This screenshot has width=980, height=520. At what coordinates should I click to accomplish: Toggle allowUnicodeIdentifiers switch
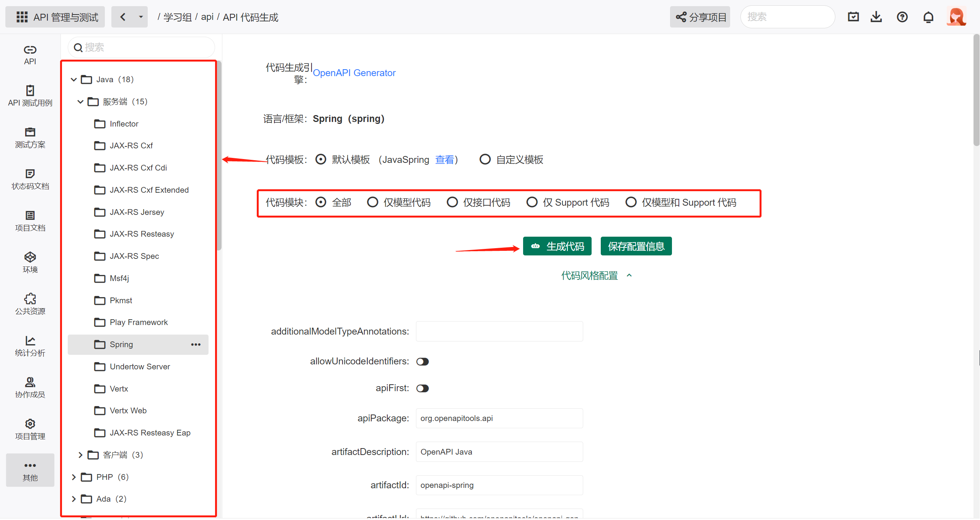(422, 362)
